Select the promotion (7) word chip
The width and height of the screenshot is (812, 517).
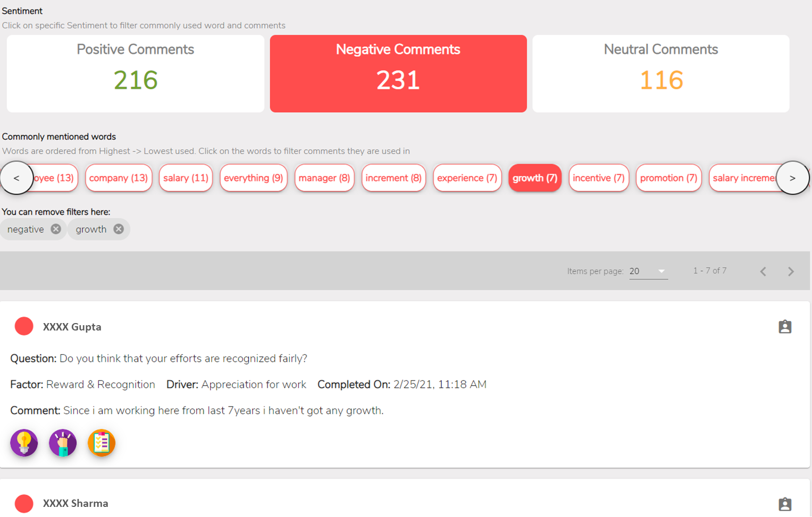click(668, 178)
